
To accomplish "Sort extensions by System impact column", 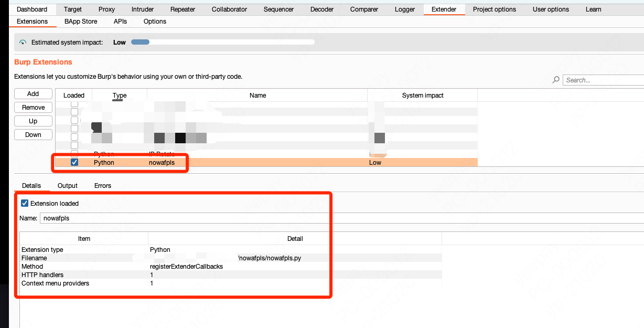I will (422, 96).
